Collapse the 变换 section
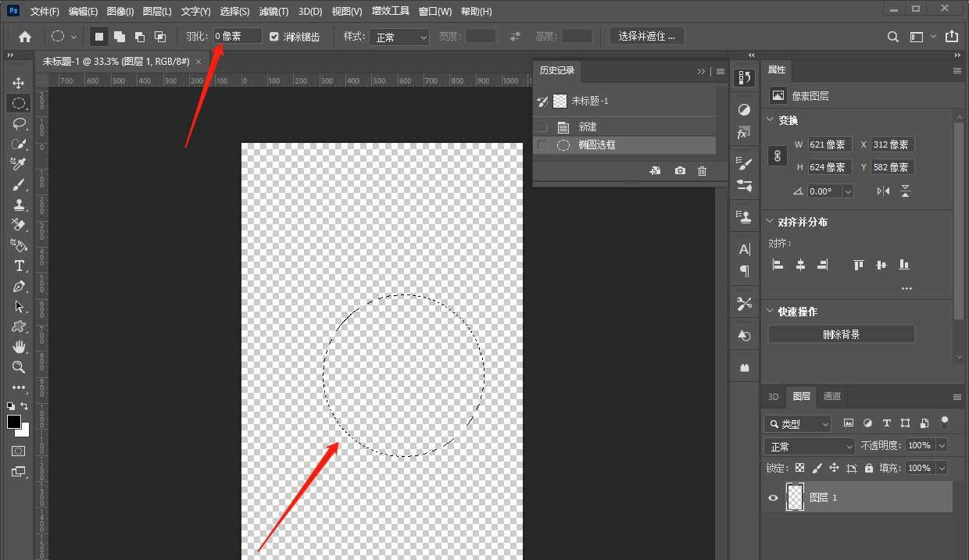969x560 pixels. pos(770,120)
